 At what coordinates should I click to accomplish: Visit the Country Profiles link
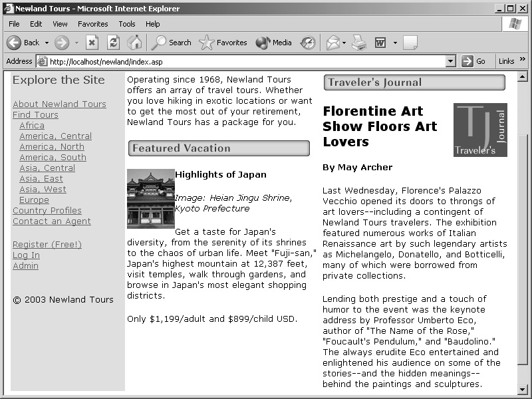47,211
